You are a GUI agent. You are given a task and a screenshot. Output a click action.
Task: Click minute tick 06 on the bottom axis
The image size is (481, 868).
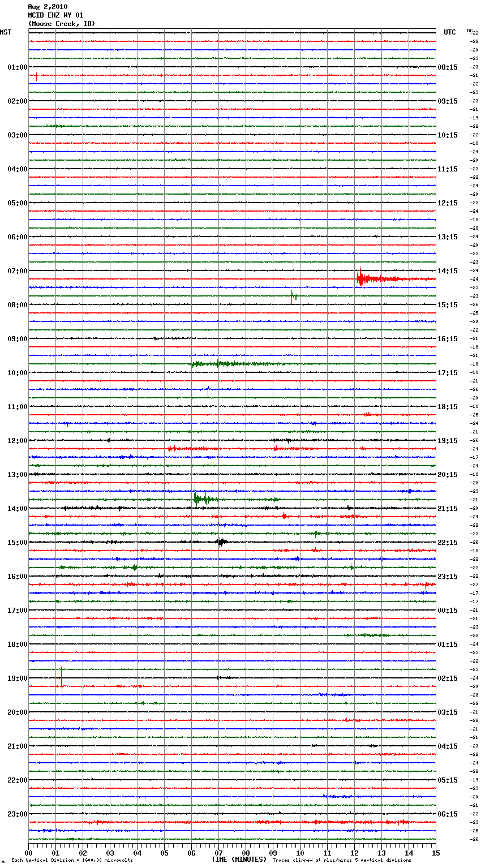pos(191,853)
